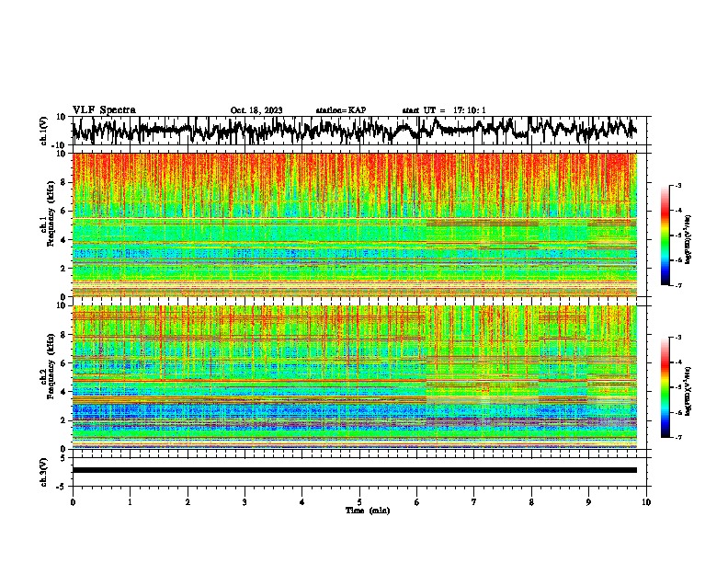Click the time axis tick label "6"
Image resolution: width=728 pixels, height=563 pixels.
[x=416, y=502]
